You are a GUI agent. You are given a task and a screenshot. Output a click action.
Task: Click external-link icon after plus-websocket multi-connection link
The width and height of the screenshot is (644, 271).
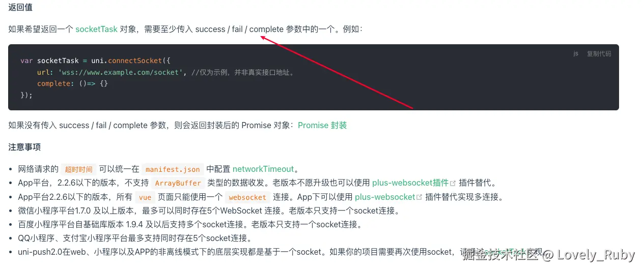419,197
